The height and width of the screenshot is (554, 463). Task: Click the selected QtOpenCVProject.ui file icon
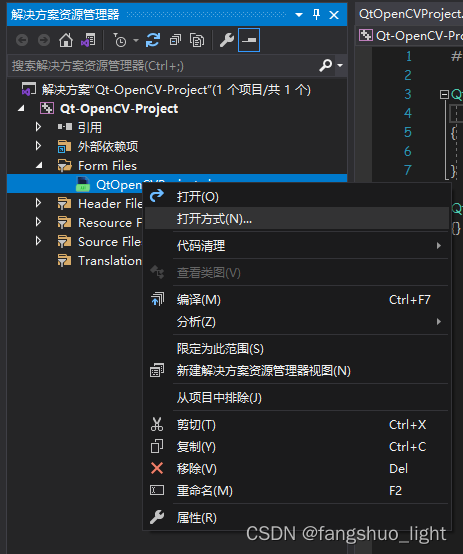(x=83, y=184)
